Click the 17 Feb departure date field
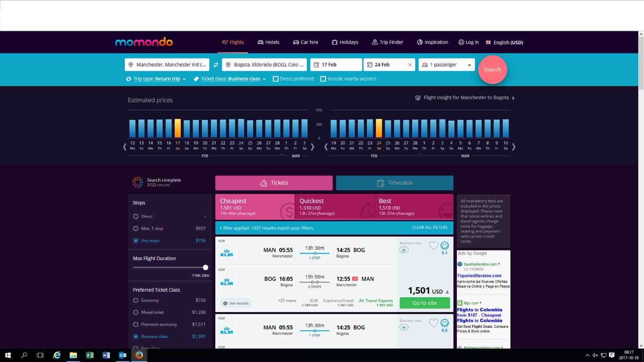 [336, 65]
